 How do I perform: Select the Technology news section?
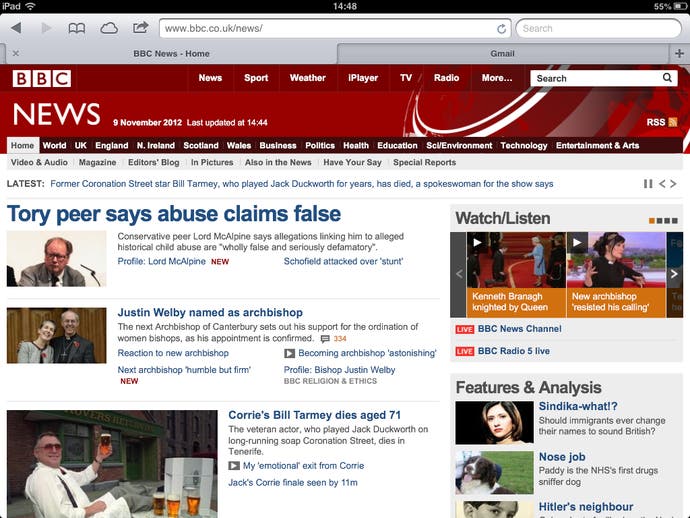point(524,145)
